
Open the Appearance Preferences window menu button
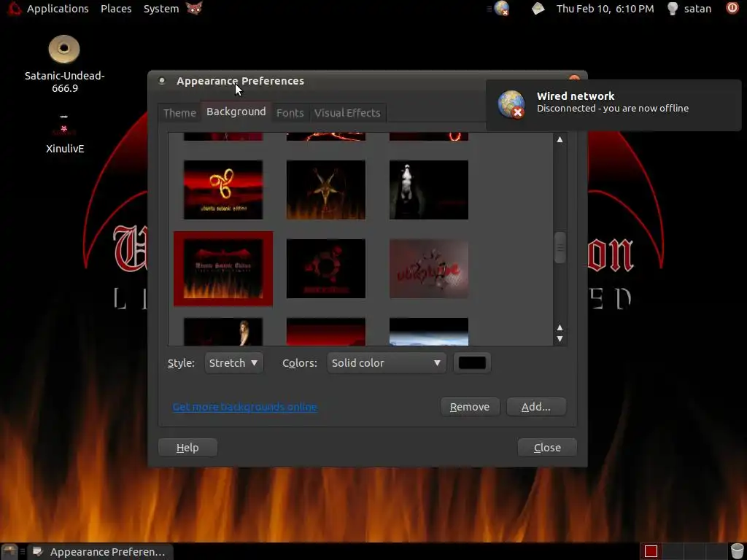[x=162, y=81]
